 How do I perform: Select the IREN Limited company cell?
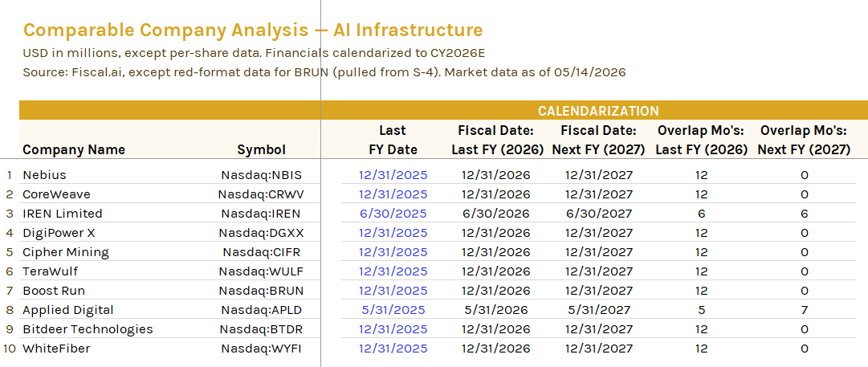click(x=63, y=214)
